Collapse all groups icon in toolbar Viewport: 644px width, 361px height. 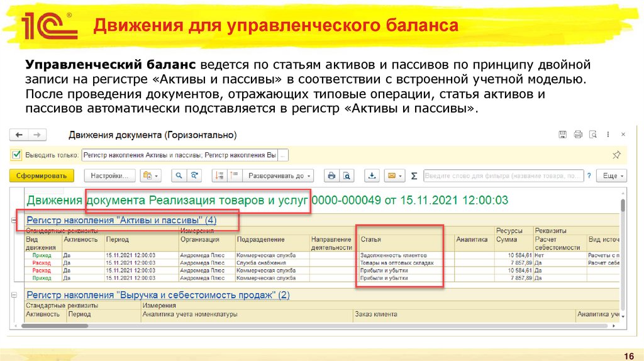[235, 175]
